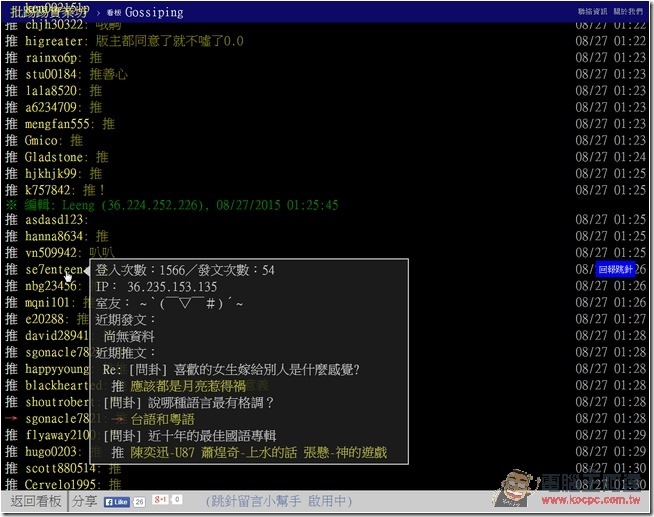Click username Gmico
Screen dimensions: 654x517
tap(41, 141)
